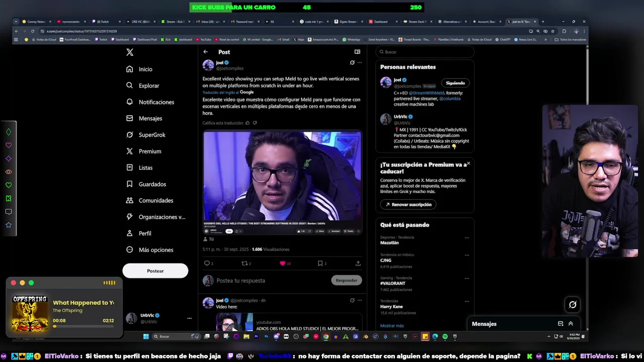Open the youtube.com link card
Screen dimensions: 644x362
[x=289, y=323]
